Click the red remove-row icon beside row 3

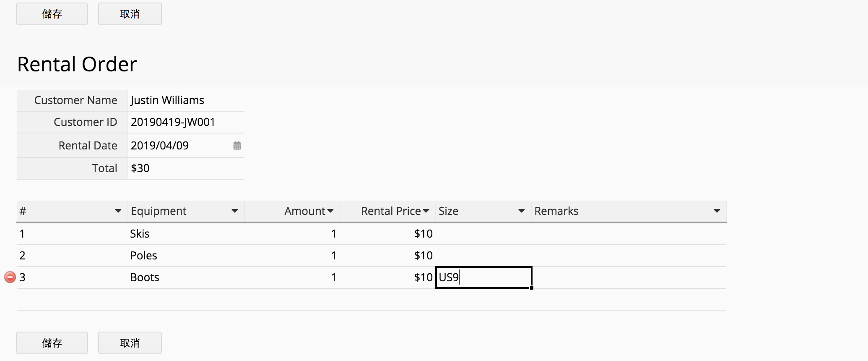click(10, 277)
